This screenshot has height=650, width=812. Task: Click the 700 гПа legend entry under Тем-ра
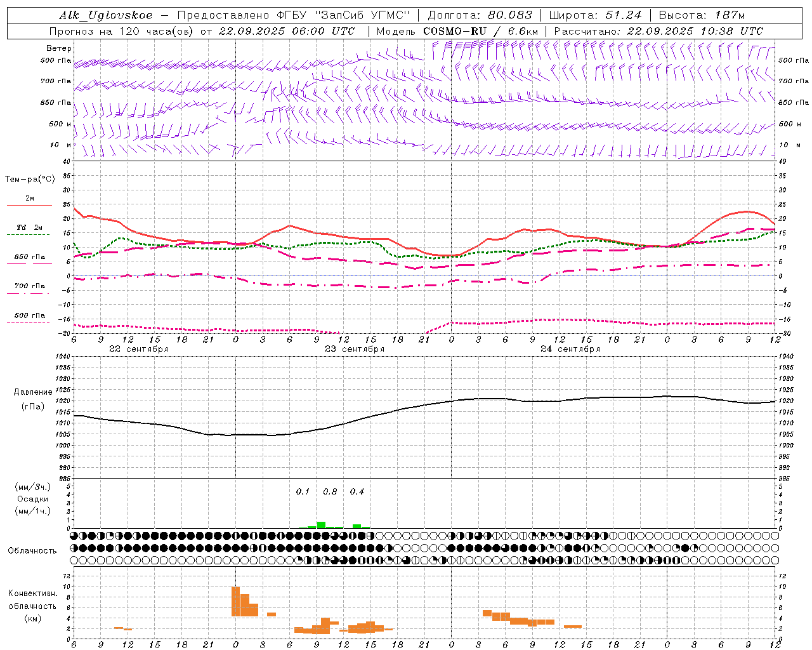29,286
